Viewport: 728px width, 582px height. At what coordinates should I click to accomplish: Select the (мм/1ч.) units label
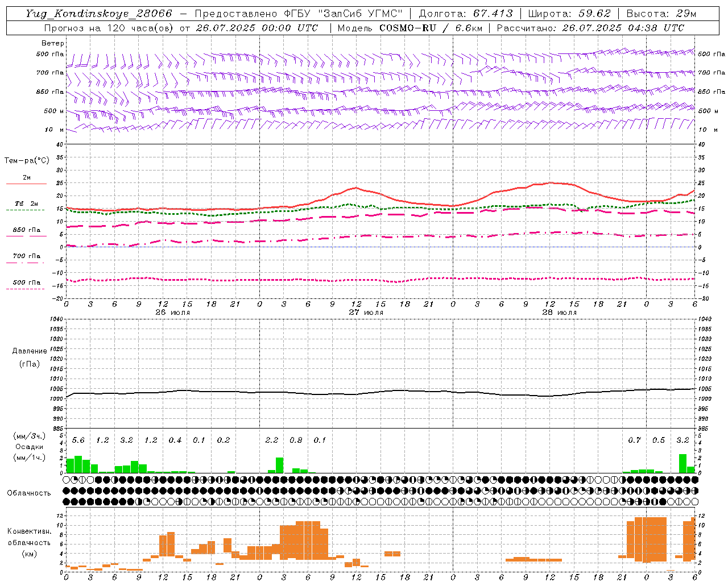click(30, 458)
